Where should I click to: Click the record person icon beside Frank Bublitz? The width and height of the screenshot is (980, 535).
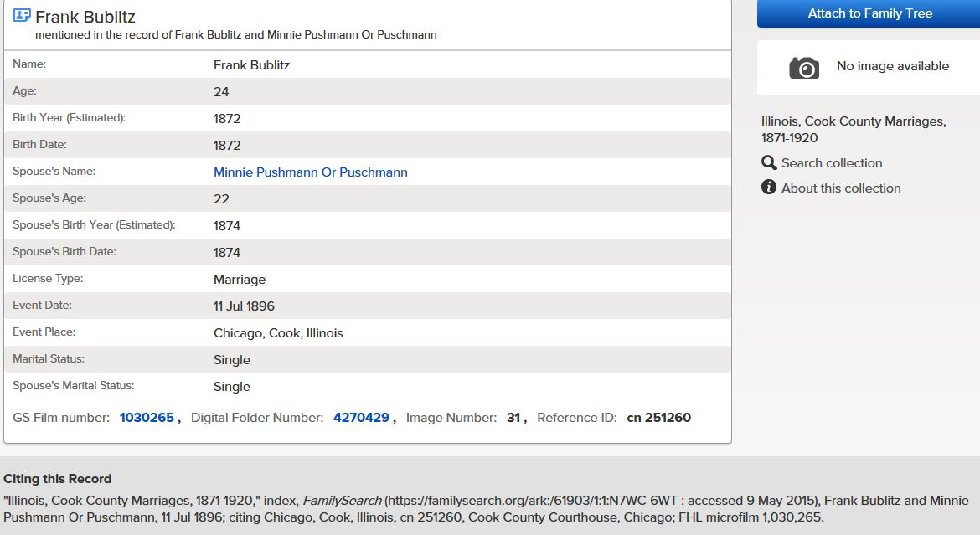(x=22, y=16)
